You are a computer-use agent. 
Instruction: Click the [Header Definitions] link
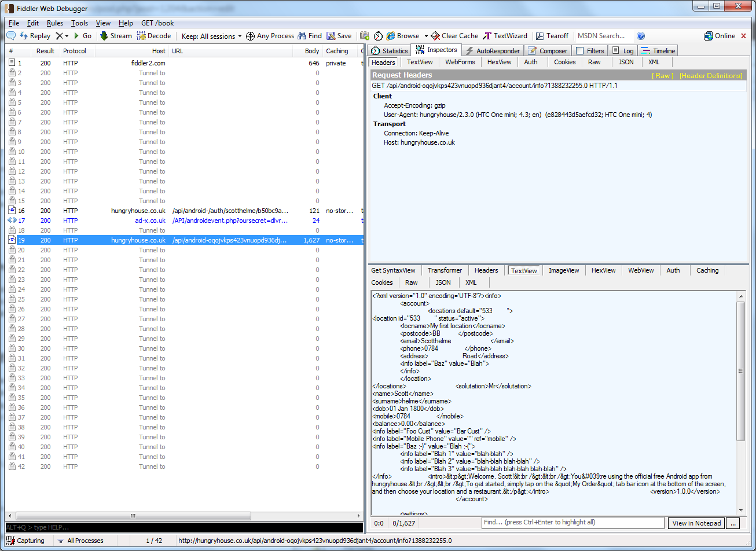[x=711, y=76]
